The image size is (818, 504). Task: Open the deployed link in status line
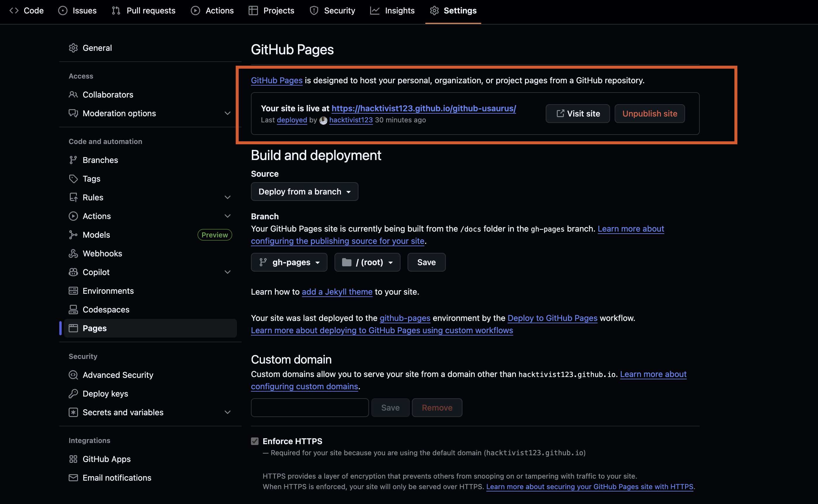292,120
